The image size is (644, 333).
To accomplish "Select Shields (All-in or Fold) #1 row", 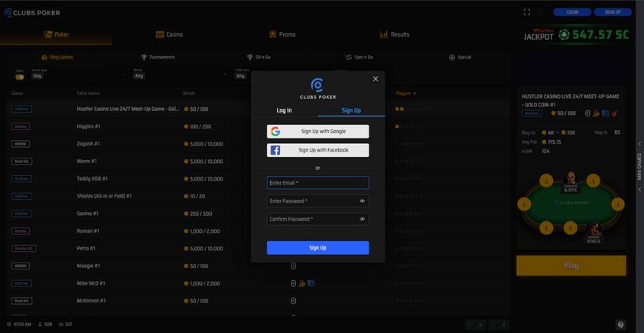I will click(258, 196).
